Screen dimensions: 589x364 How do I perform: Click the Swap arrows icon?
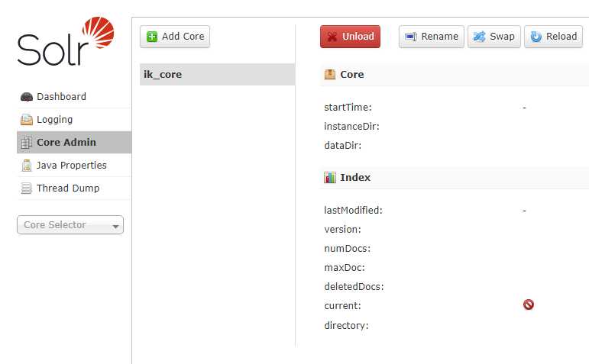point(479,37)
